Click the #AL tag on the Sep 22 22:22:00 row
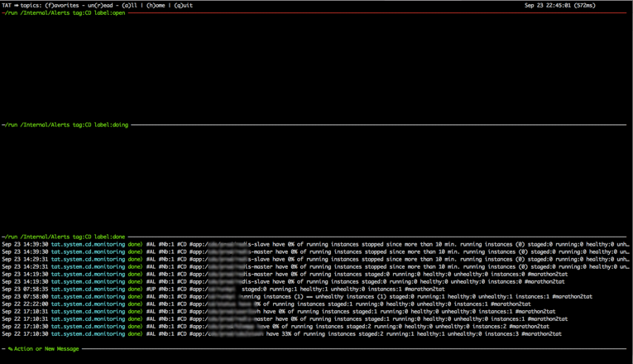The width and height of the screenshot is (633, 364). [x=151, y=304]
